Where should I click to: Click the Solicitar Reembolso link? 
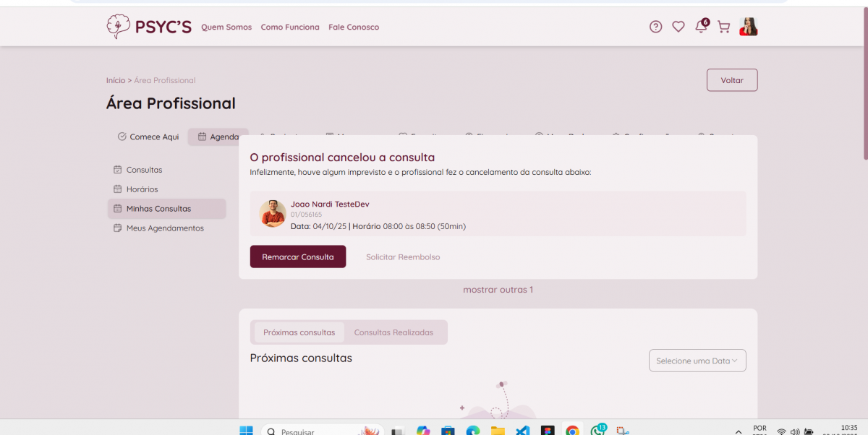pos(402,257)
